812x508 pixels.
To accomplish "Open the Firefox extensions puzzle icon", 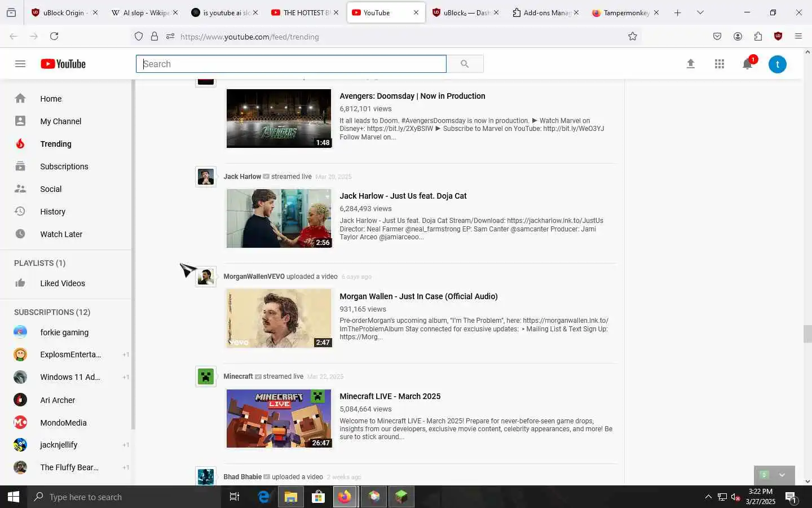I will pyautogui.click(x=758, y=36).
